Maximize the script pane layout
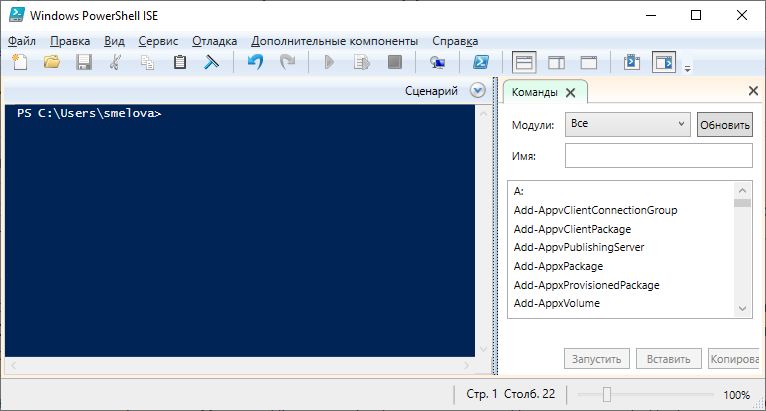The image size is (766, 411). pos(589,63)
